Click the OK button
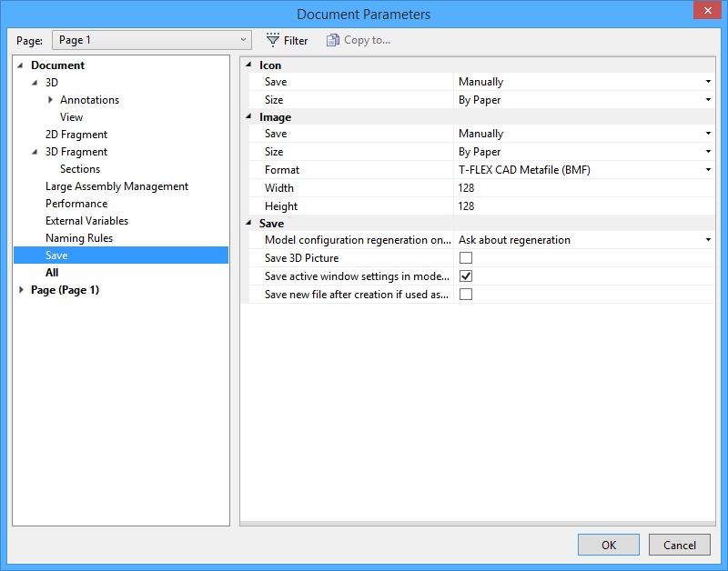The height and width of the screenshot is (571, 728). (x=608, y=545)
